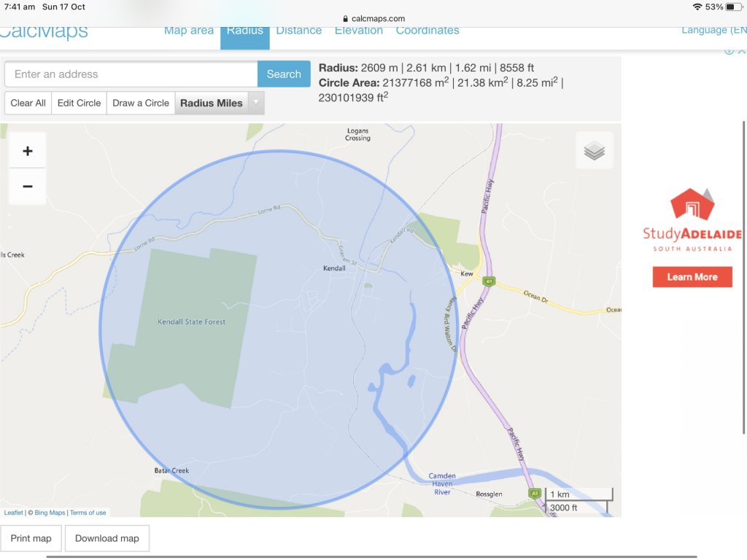
Task: Expand the Radius Miles dropdown arrow
Action: point(255,103)
